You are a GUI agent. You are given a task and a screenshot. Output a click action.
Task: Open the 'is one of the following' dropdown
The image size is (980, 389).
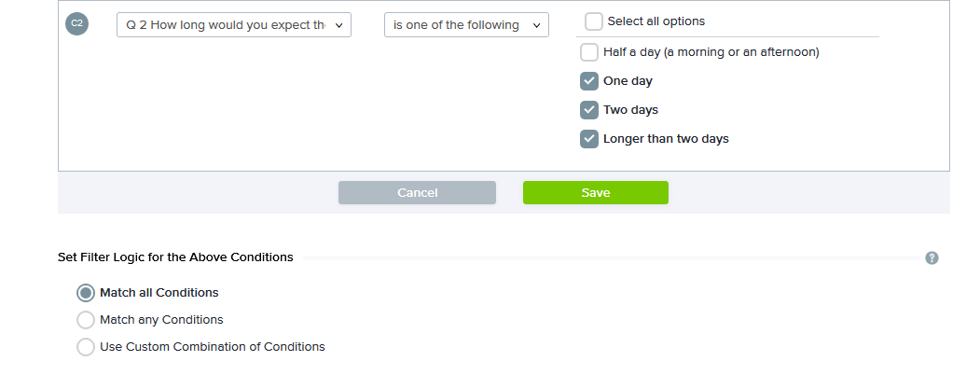(457, 25)
